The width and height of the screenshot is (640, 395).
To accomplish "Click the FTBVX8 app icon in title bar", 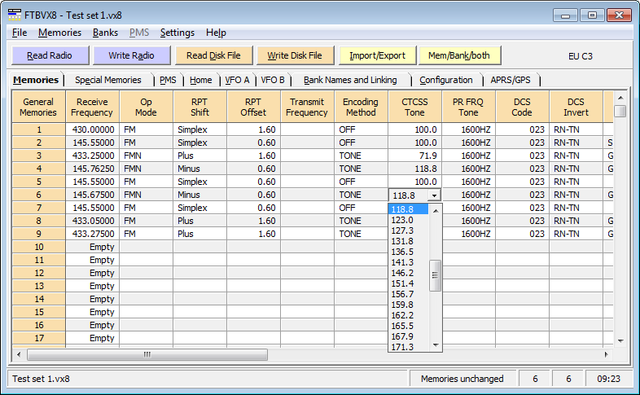I will 14,15.
